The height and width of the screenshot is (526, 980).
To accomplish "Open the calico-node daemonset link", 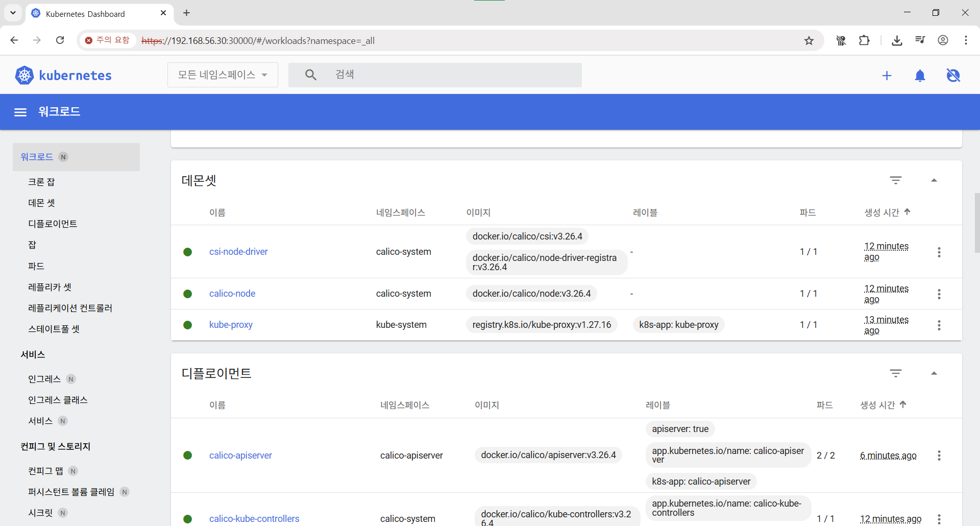I will 232,294.
